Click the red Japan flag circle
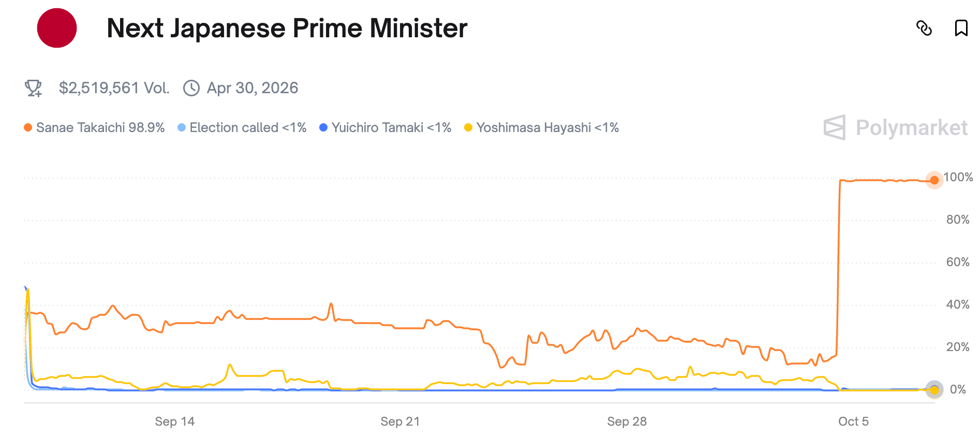The width and height of the screenshot is (980, 436). pyautogui.click(x=57, y=28)
